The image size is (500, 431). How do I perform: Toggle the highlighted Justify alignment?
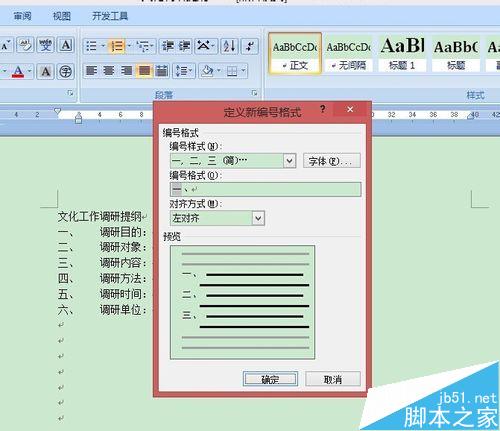pos(144,71)
